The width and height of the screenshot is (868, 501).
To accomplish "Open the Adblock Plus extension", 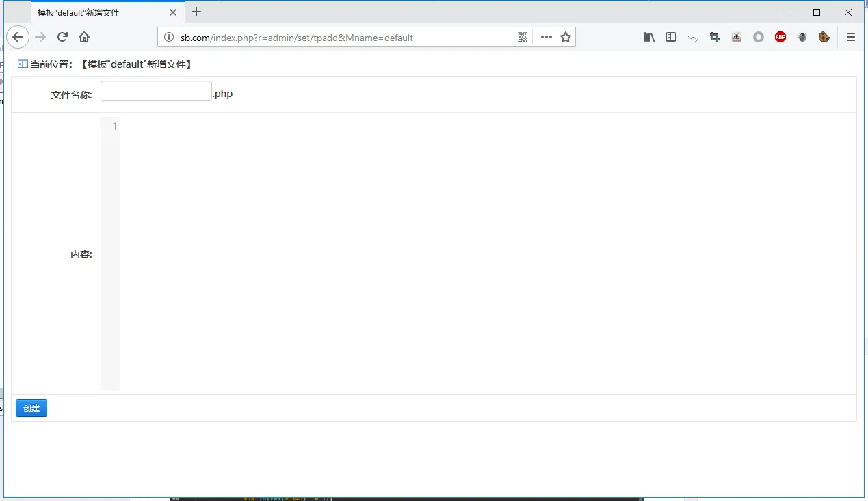I will (780, 38).
